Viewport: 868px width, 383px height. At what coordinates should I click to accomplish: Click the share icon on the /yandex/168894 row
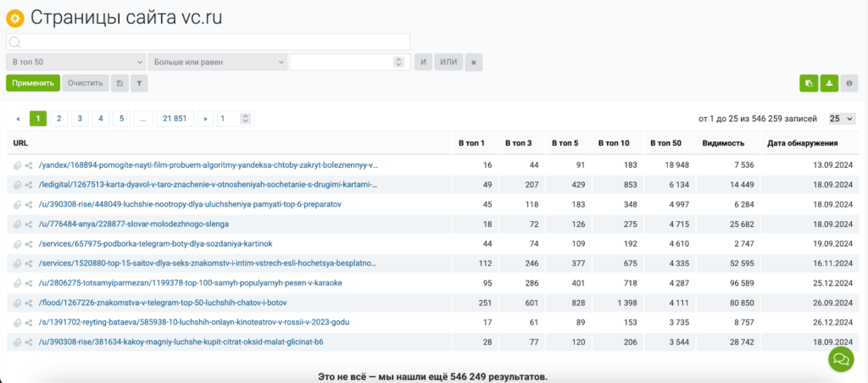(29, 165)
